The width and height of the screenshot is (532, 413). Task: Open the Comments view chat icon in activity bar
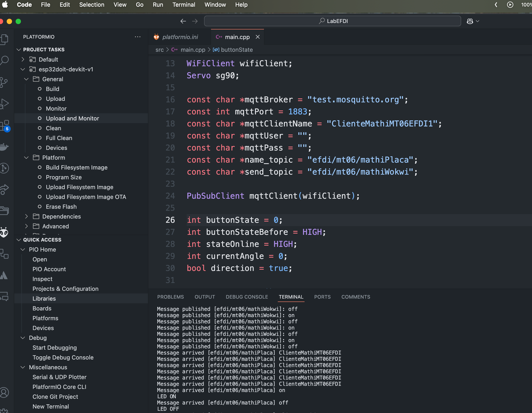pos(4,296)
